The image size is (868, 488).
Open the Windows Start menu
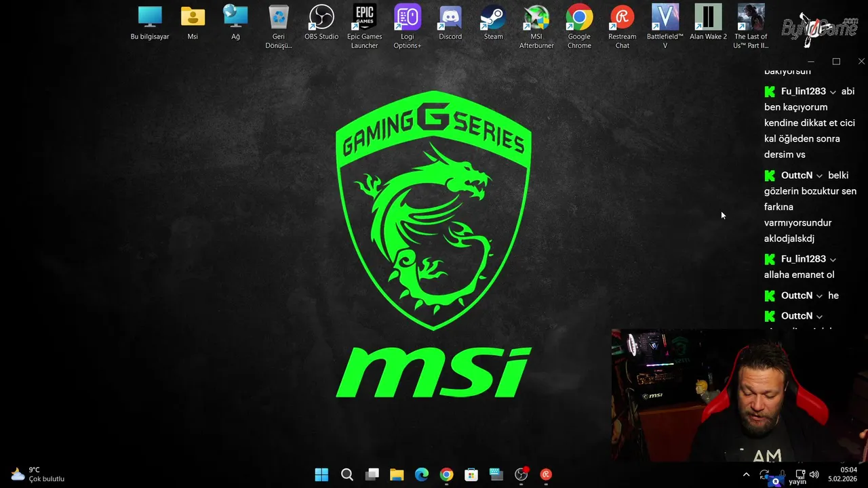(x=321, y=474)
